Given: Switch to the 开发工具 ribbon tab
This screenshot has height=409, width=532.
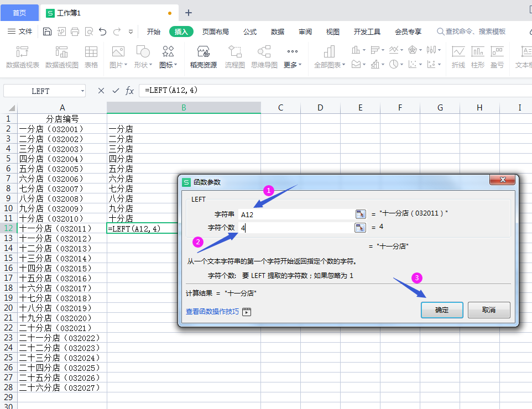Looking at the screenshot, I should [x=367, y=32].
